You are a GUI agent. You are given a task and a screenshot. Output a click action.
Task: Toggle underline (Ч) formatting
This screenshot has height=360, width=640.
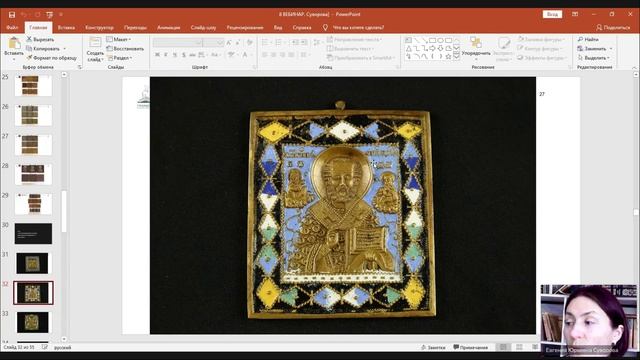click(175, 55)
